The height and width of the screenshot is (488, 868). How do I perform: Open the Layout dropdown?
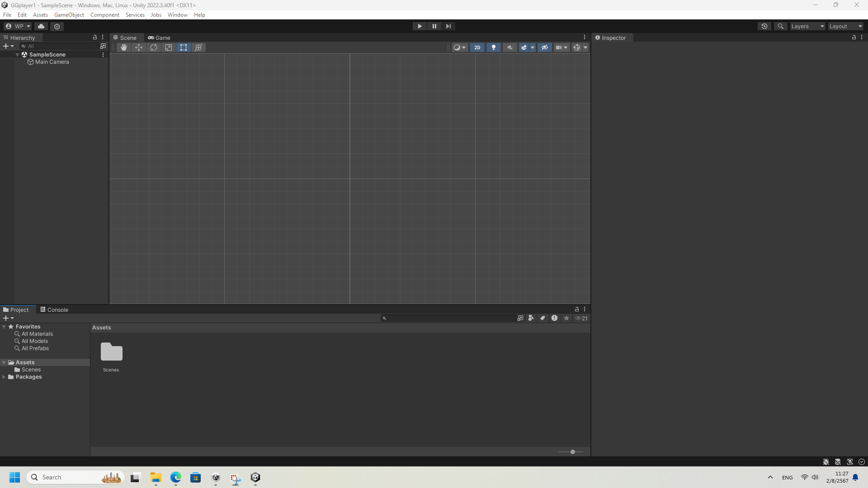pyautogui.click(x=845, y=26)
